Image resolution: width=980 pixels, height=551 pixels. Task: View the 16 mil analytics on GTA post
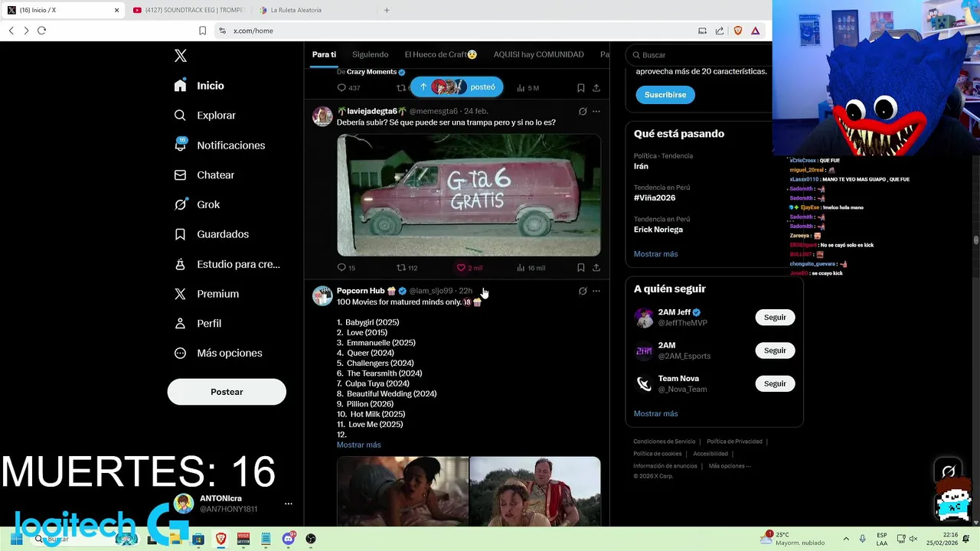point(531,268)
